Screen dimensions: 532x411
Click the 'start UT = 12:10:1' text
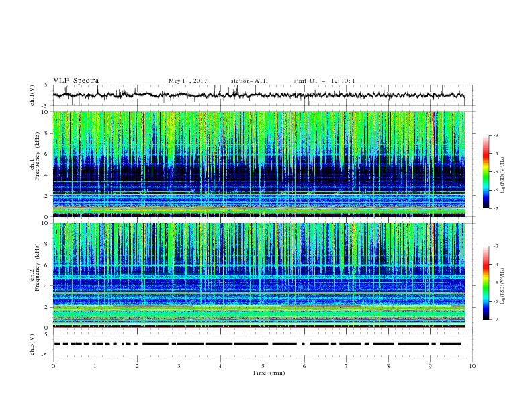(324, 81)
